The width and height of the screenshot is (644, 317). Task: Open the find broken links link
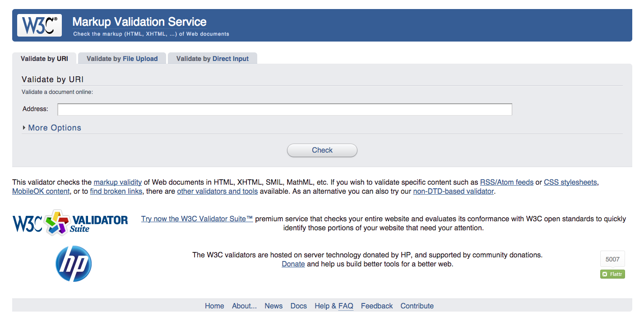coord(116,191)
